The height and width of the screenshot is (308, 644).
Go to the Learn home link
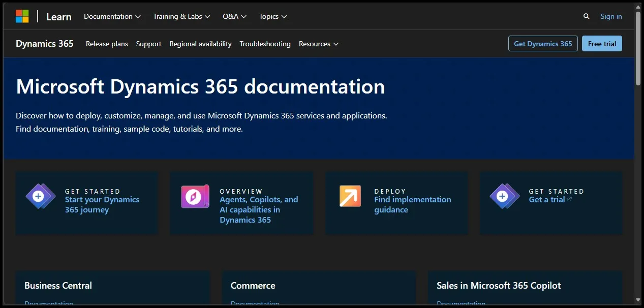[x=59, y=17]
